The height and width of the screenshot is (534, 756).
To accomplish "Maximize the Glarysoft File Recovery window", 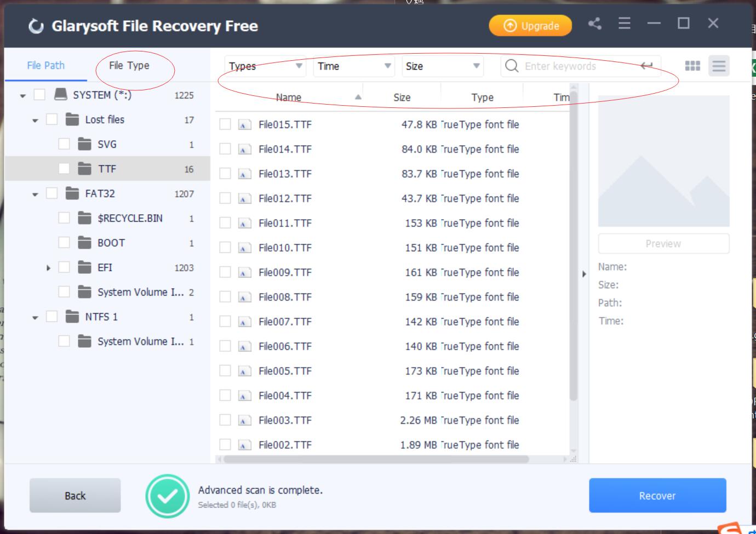I will 683,23.
